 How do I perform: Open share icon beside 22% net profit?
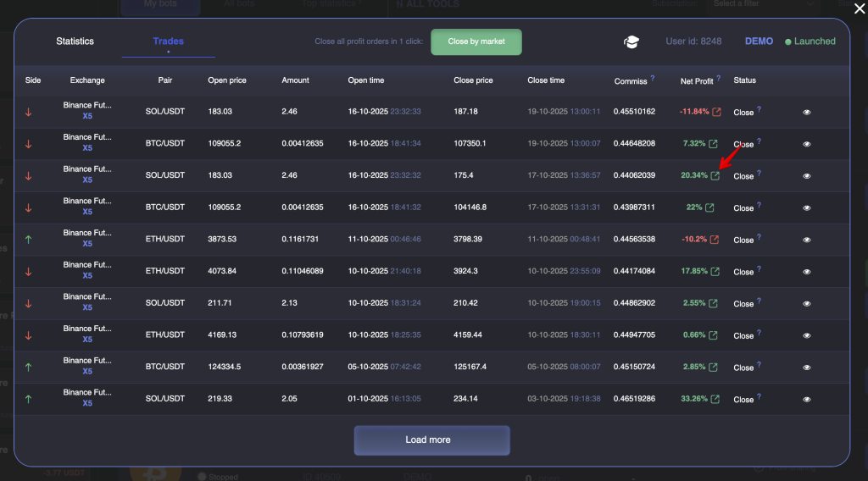point(710,207)
